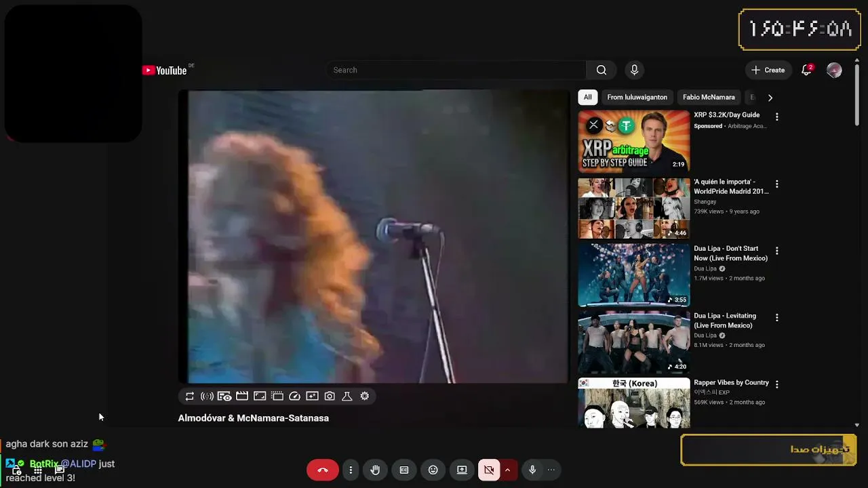Open microphone options next to the mic button

551,470
